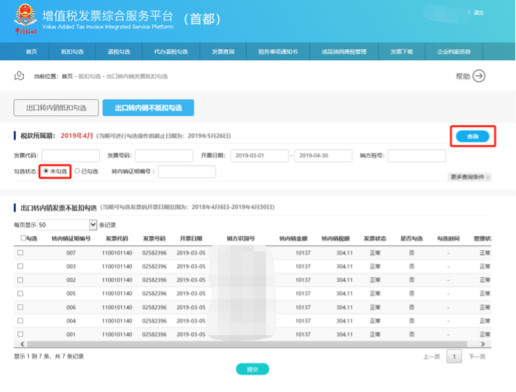The image size is (516, 392).
Task: Click the help arrow circle icon
Action: [479, 76]
